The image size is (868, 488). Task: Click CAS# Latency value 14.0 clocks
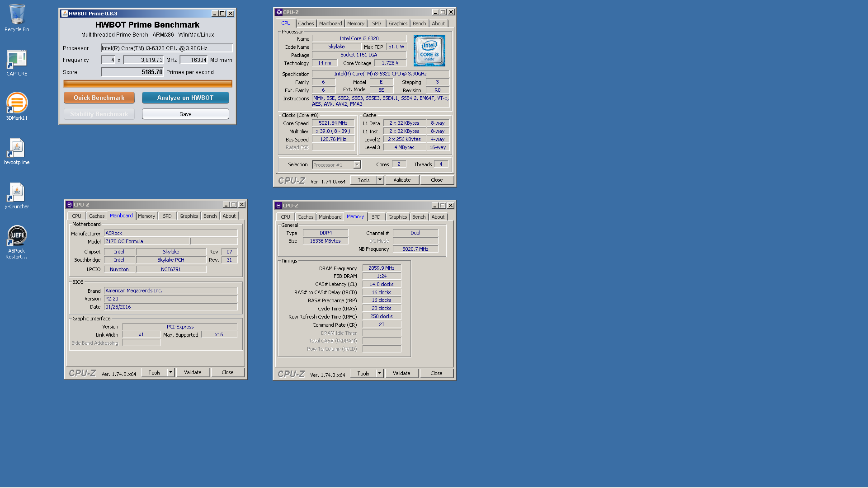[382, 284]
